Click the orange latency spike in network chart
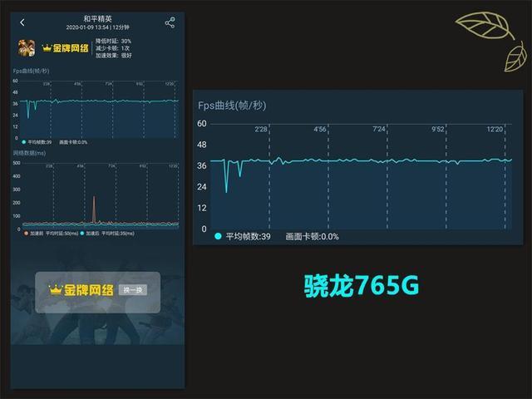Image resolution: width=532 pixels, height=399 pixels. (94, 209)
